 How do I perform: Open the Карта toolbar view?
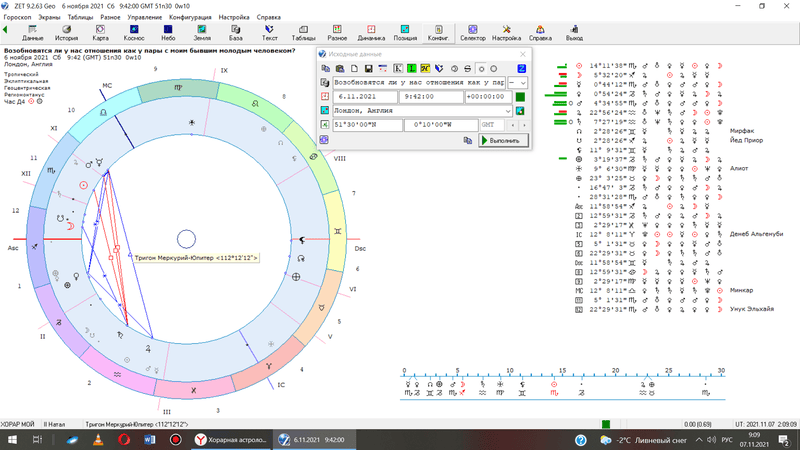tap(101, 33)
